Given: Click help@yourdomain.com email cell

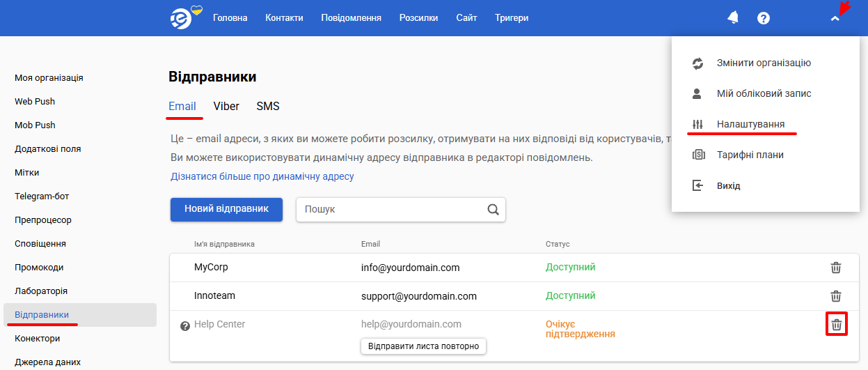Looking at the screenshot, I should pyautogui.click(x=411, y=325).
